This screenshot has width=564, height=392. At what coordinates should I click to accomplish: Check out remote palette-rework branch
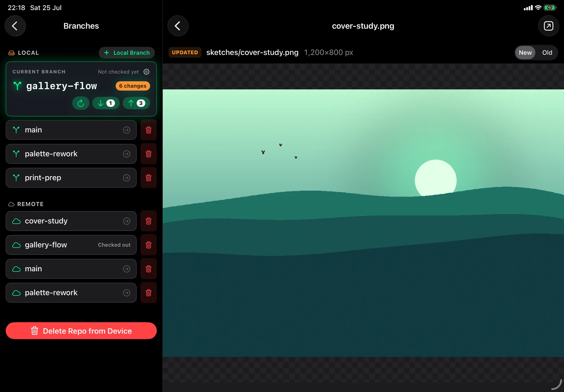71,293
